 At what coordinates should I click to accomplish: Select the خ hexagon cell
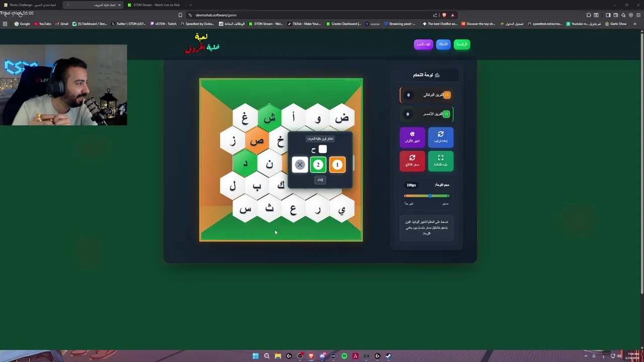tap(280, 141)
